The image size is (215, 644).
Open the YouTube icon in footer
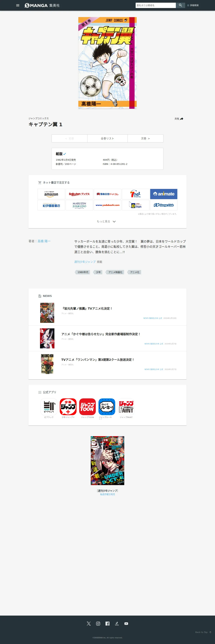(126, 623)
